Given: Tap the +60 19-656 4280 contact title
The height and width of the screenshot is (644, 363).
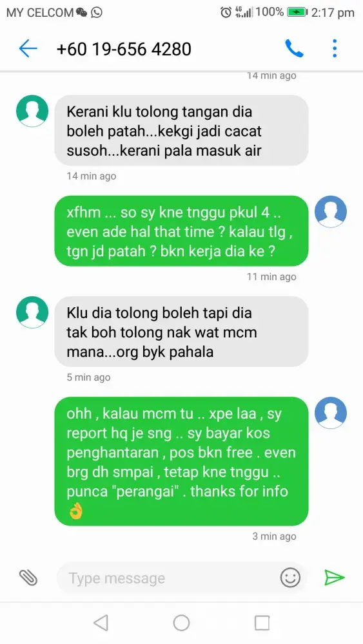Looking at the screenshot, I should coord(124,50).
